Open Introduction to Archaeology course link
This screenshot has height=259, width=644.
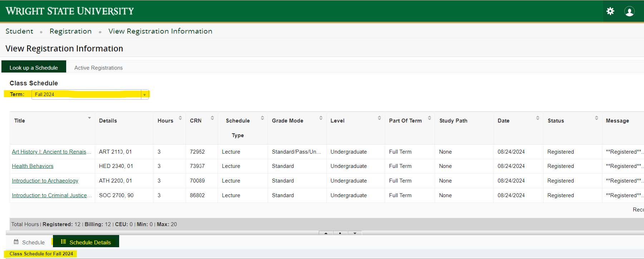pos(45,181)
